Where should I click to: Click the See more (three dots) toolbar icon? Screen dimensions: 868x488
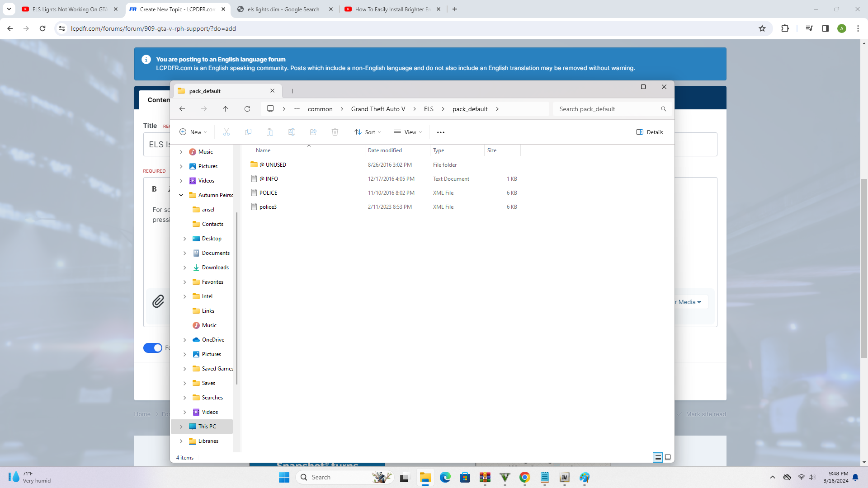[440, 132]
